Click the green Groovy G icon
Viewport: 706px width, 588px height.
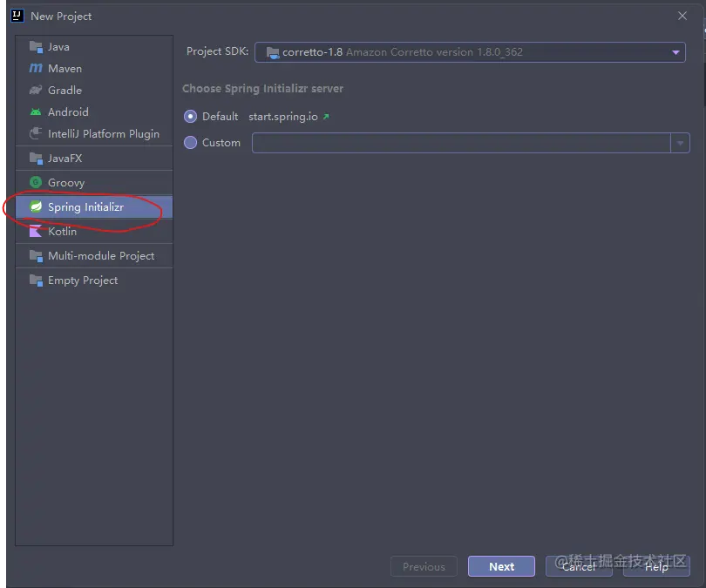coord(36,182)
